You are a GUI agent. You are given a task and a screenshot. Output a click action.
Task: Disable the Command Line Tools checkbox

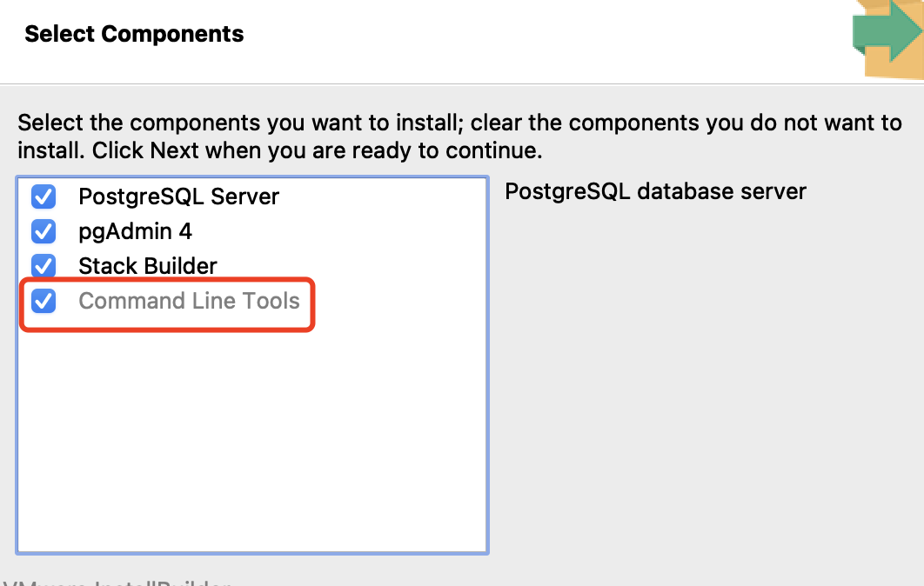click(43, 301)
